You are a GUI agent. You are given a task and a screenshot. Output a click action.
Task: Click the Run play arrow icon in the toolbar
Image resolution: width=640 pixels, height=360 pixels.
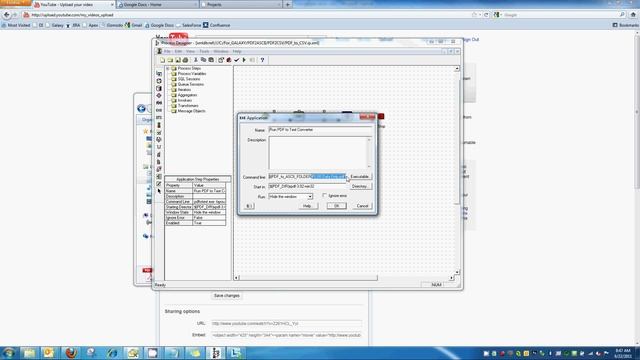point(244,60)
